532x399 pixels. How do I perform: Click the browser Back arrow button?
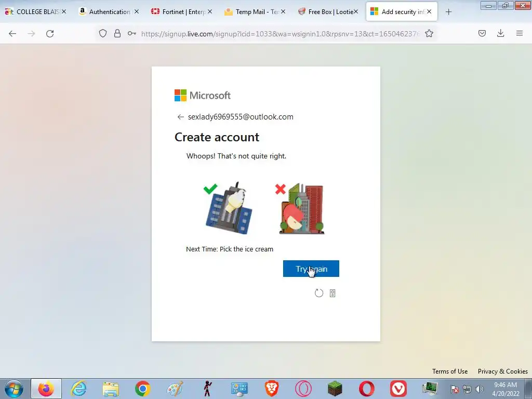(x=12, y=33)
